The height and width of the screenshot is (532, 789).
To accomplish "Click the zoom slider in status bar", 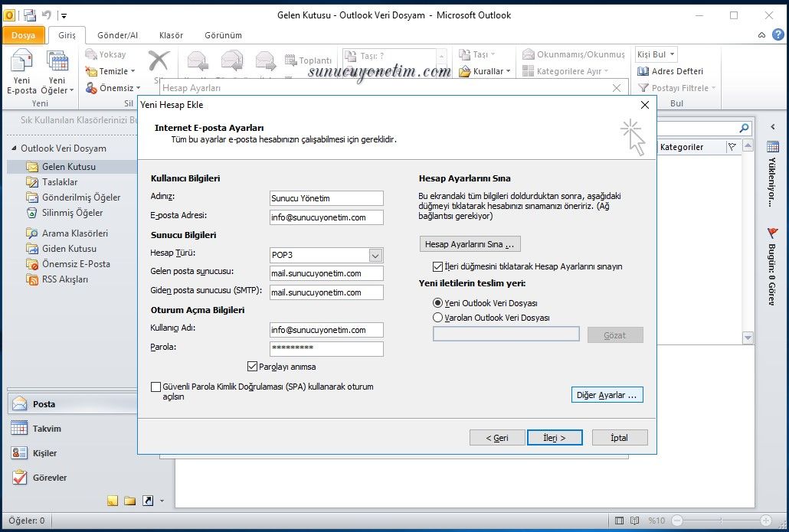I will [x=721, y=521].
